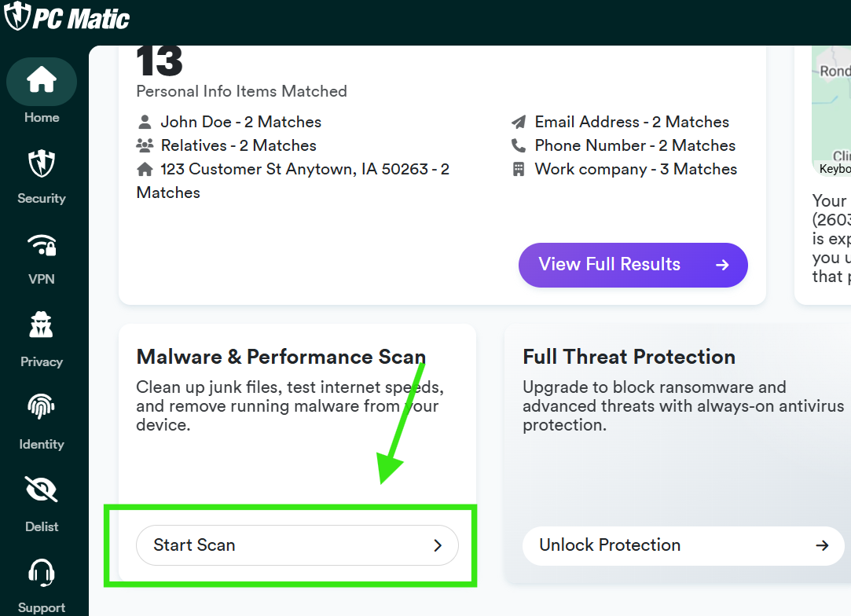
Task: Open the Support headset icon
Action: tap(41, 573)
